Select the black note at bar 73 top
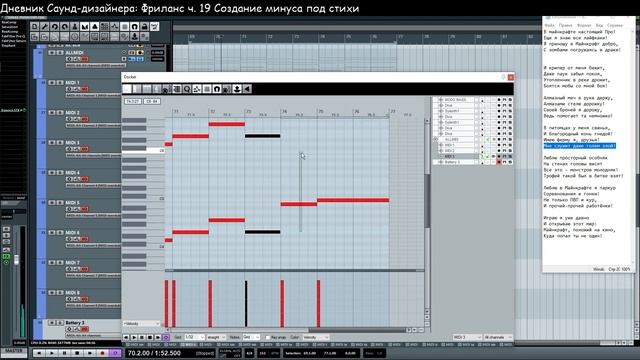This screenshot has width=640, height=360. point(262,136)
